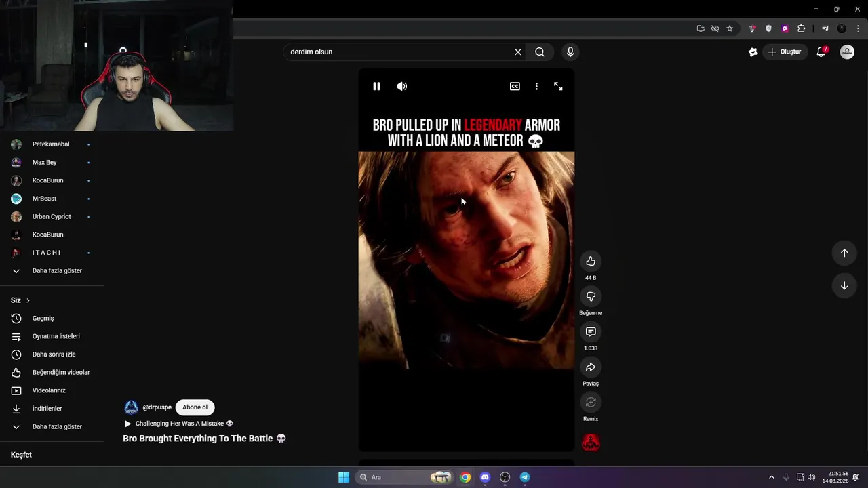Click the Oluştur create button

(x=785, y=52)
